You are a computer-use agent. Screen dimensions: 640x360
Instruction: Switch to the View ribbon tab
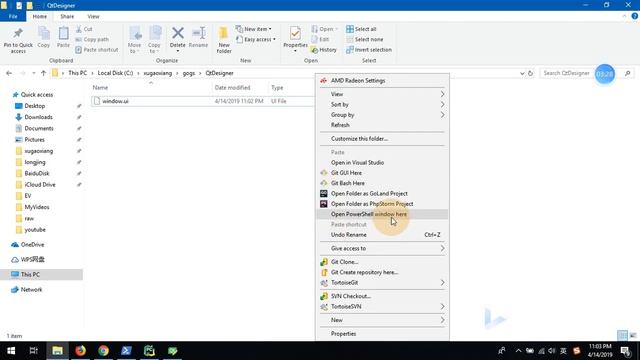pyautogui.click(x=93, y=16)
